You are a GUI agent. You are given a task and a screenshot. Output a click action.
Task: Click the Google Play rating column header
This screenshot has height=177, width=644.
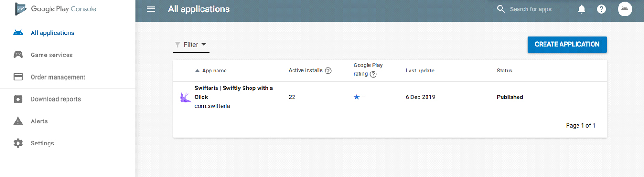point(368,70)
